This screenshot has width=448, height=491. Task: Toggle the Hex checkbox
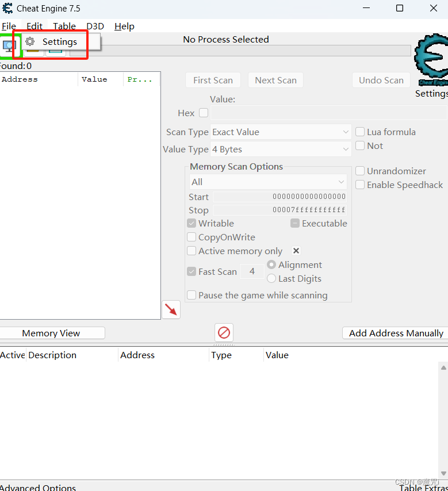[204, 113]
